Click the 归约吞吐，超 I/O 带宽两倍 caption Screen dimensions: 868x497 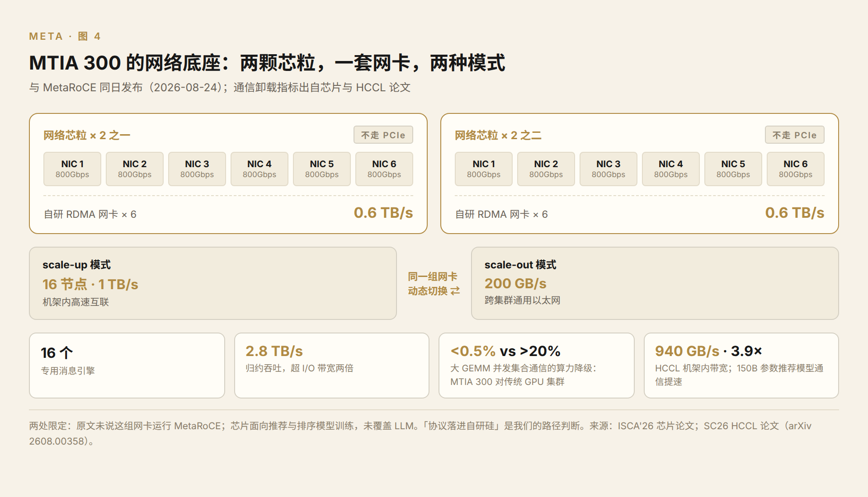[x=299, y=368]
